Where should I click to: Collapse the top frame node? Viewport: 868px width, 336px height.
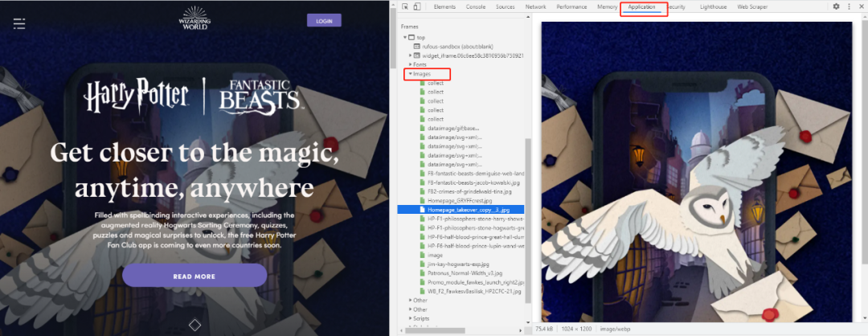point(405,38)
